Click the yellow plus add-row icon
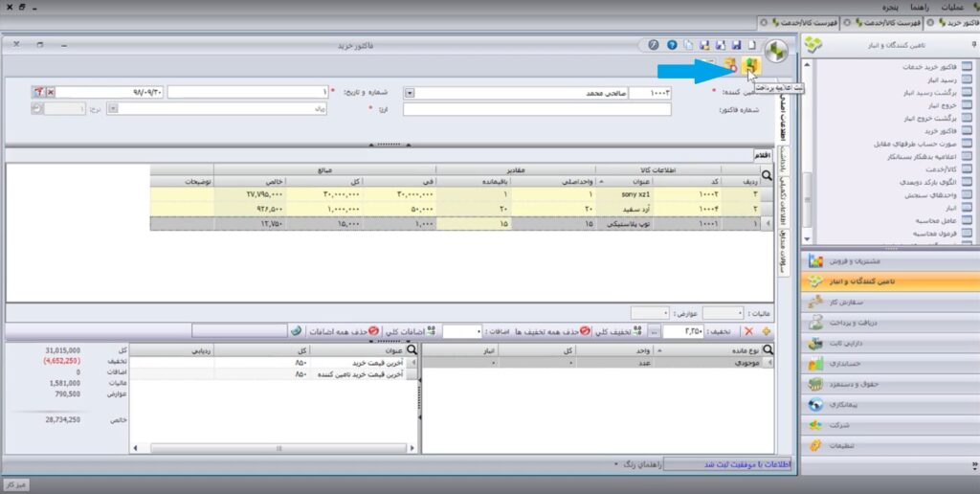This screenshot has width=980, height=494. click(x=766, y=331)
